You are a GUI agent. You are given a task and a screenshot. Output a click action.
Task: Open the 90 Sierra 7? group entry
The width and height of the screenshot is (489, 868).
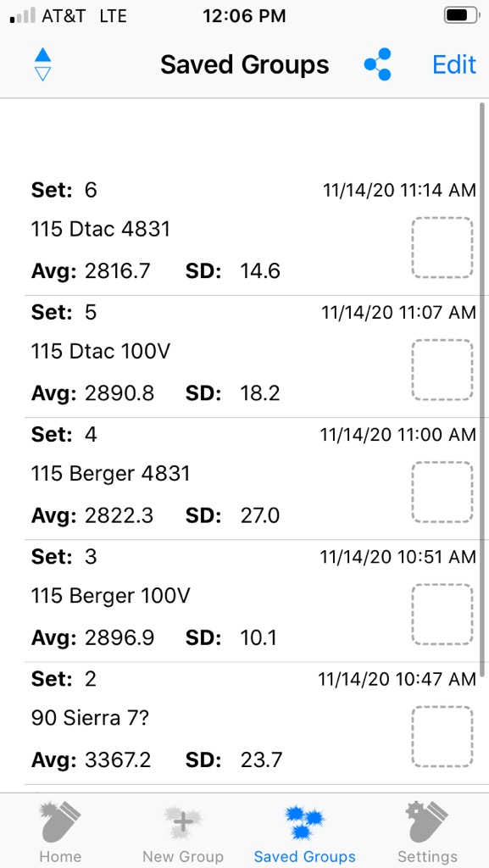coord(252,724)
